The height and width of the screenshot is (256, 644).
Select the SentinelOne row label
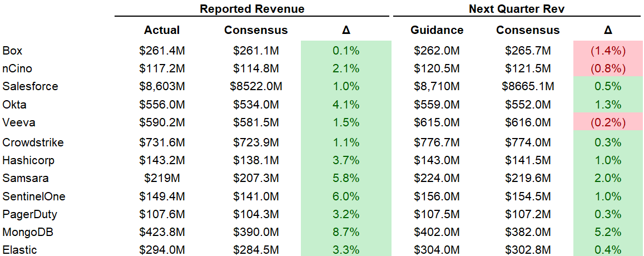coord(34,196)
